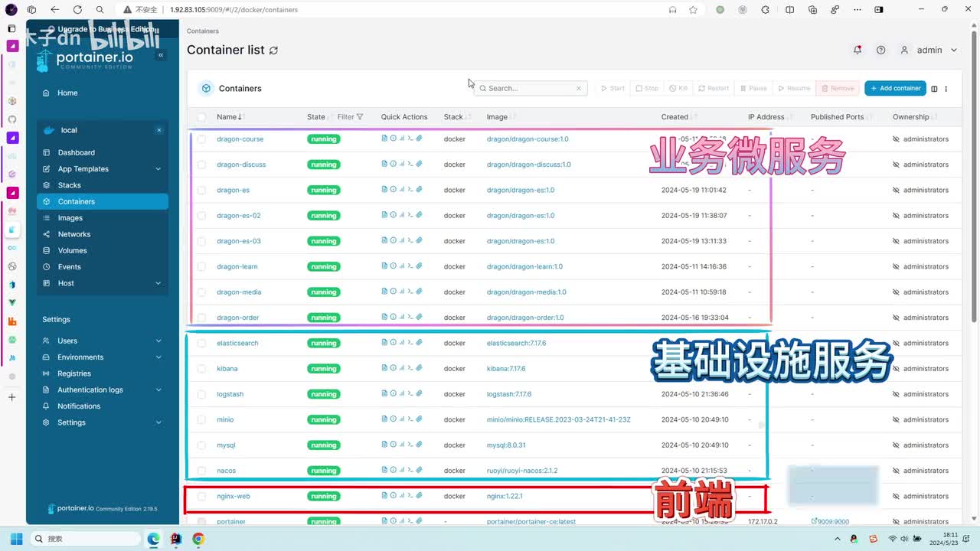Click the Add container button

(895, 88)
